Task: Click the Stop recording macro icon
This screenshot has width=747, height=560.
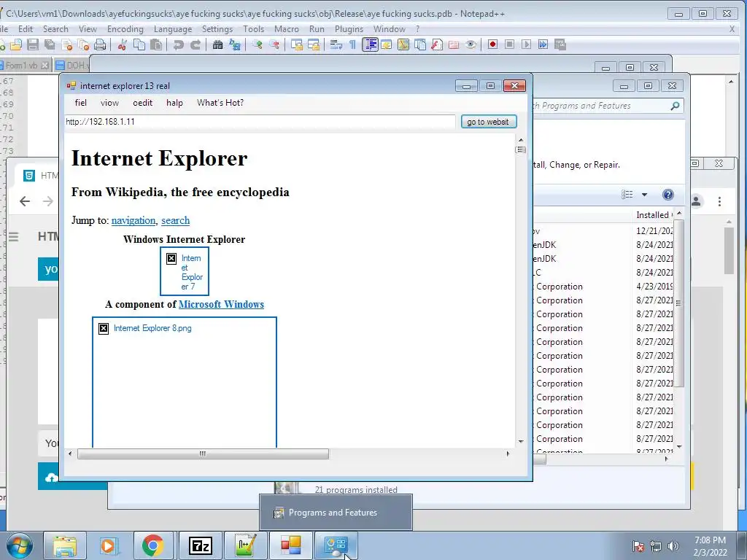Action: coord(509,44)
